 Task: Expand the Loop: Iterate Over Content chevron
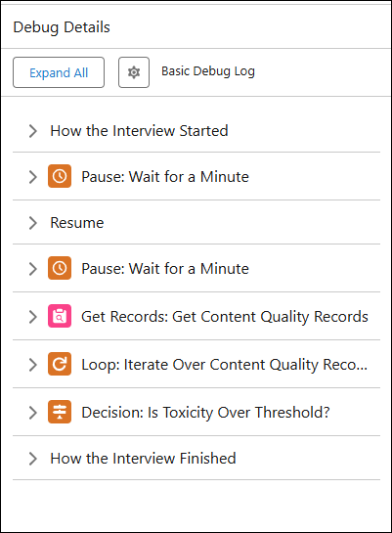[x=32, y=365]
